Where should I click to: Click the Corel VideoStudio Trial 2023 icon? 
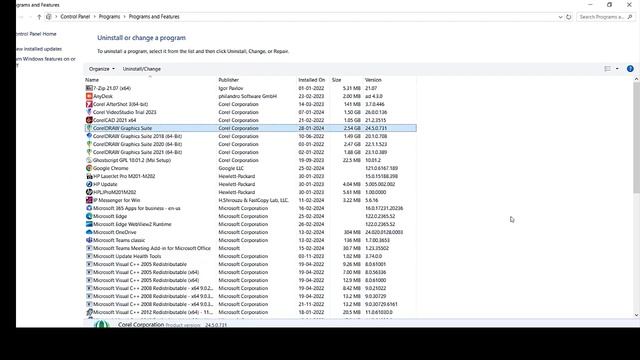click(x=89, y=112)
